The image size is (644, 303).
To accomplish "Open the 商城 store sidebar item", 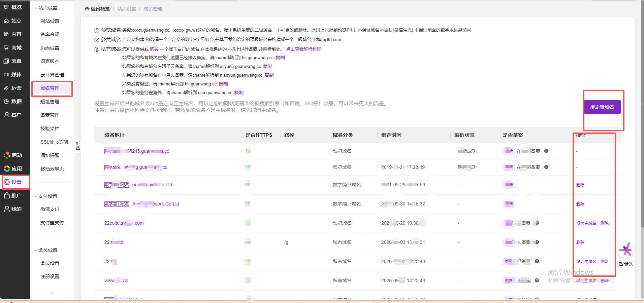I will click(13, 47).
